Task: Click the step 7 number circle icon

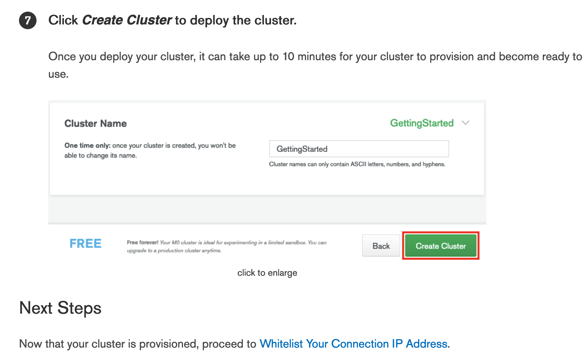Action: (28, 20)
